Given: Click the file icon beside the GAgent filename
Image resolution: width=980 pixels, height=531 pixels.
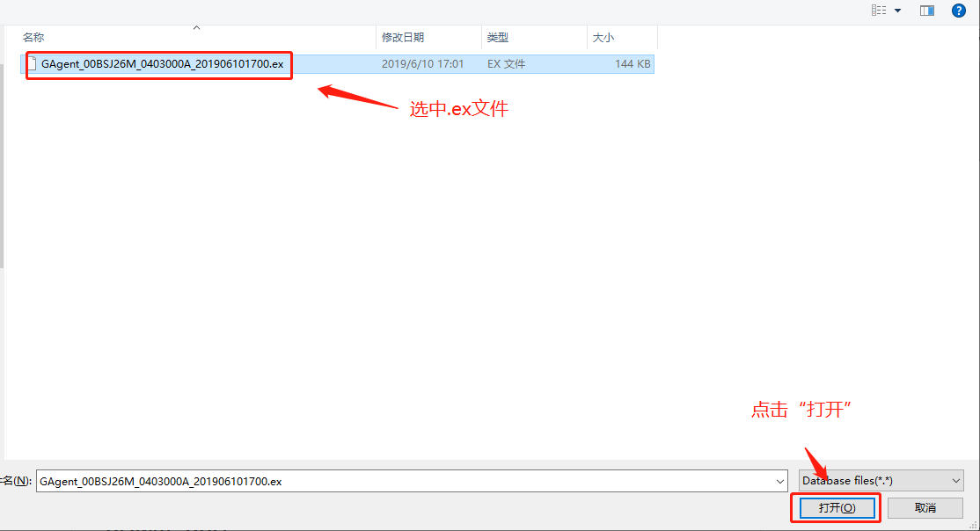Looking at the screenshot, I should click(x=32, y=64).
